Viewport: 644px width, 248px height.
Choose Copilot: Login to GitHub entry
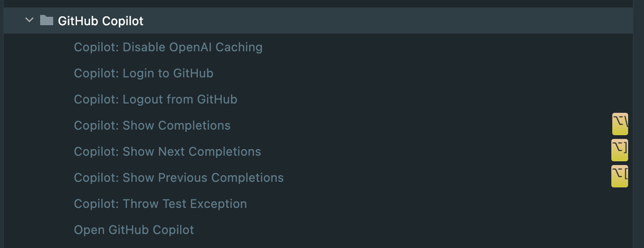[x=143, y=73]
